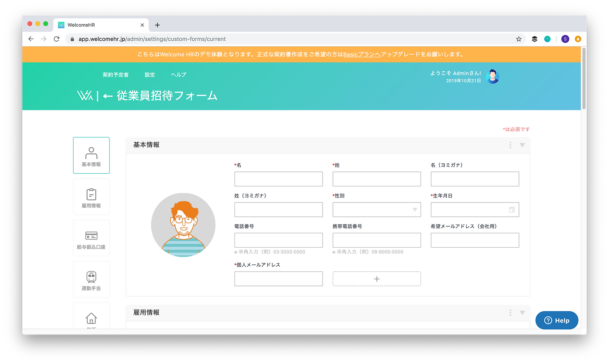The height and width of the screenshot is (364, 609).
Task: Click the site lock icon in address bar
Action: [x=72, y=39]
